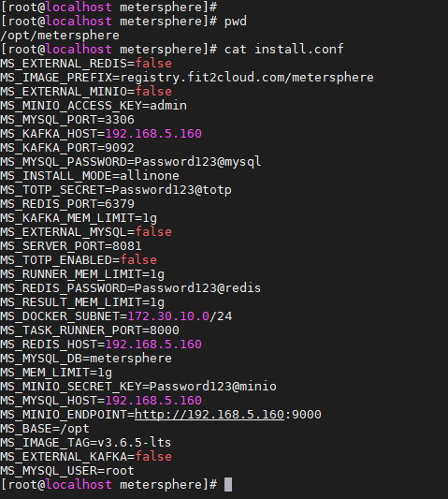Click the Docker subnet value 172.30.10.0

[x=168, y=316]
